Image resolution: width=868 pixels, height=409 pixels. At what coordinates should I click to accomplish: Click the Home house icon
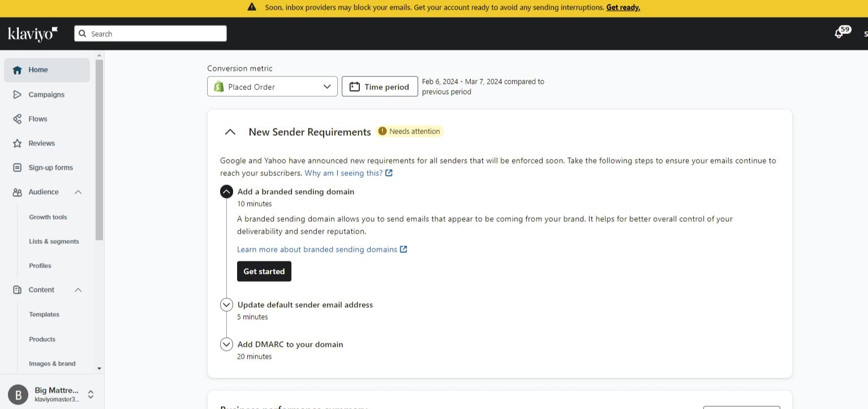pos(17,70)
